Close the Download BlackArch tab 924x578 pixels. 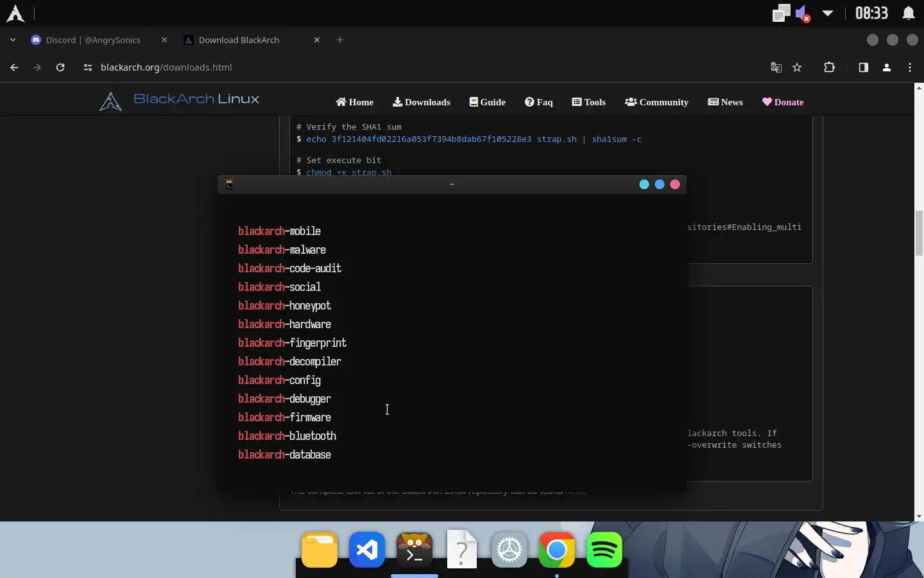(317, 40)
